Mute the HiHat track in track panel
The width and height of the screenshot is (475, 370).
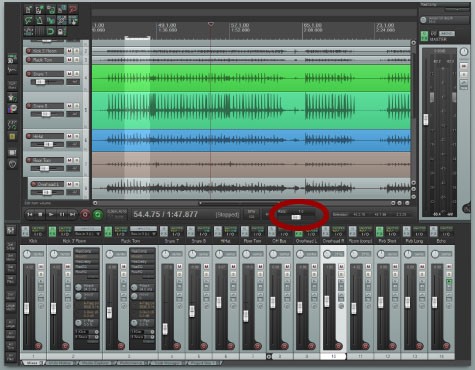point(69,136)
